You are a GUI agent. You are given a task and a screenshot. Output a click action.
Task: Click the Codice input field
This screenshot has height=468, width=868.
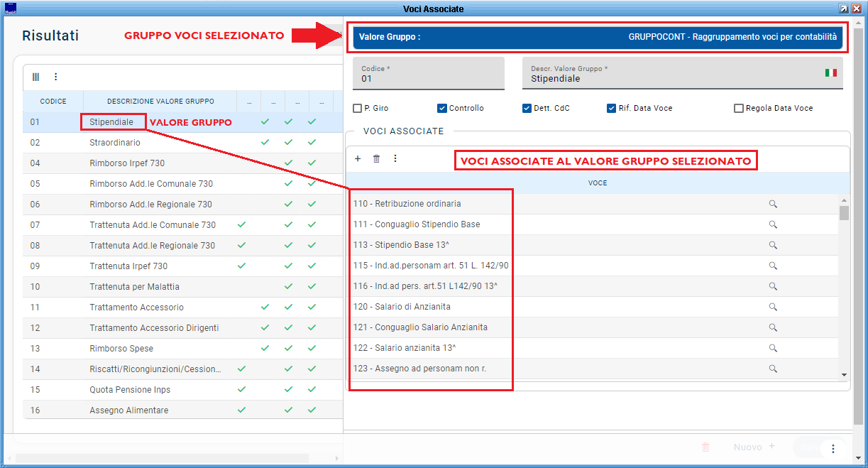(x=429, y=74)
